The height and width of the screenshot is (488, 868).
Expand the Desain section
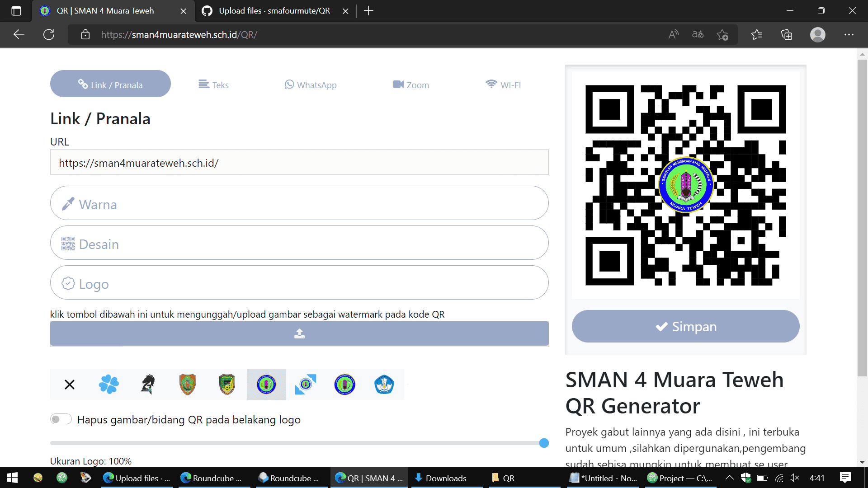coord(299,243)
